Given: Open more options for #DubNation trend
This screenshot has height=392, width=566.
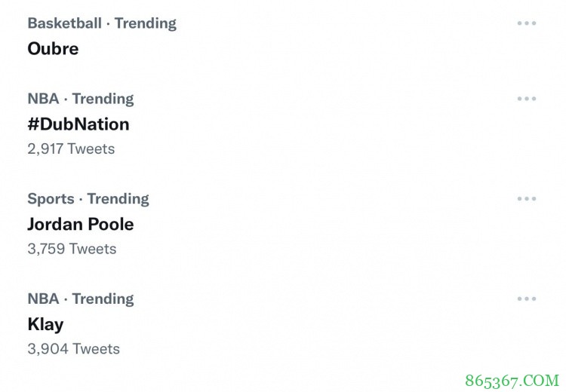Looking at the screenshot, I should [526, 99].
